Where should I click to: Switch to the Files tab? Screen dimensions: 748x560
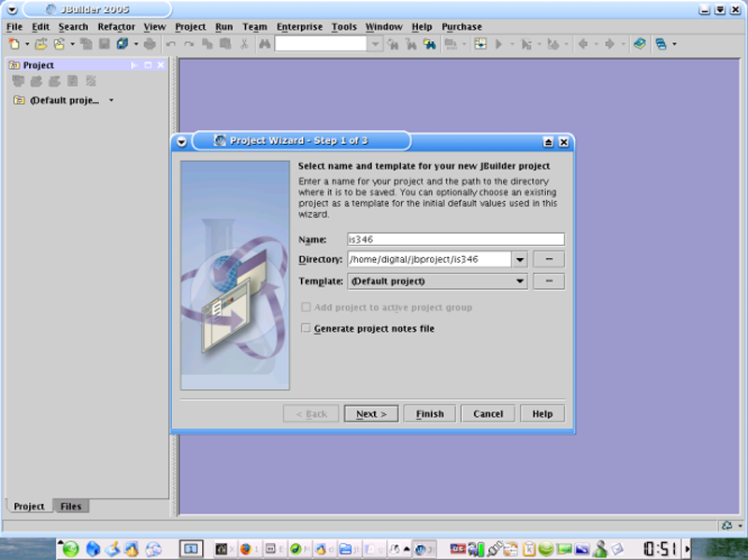point(71,506)
